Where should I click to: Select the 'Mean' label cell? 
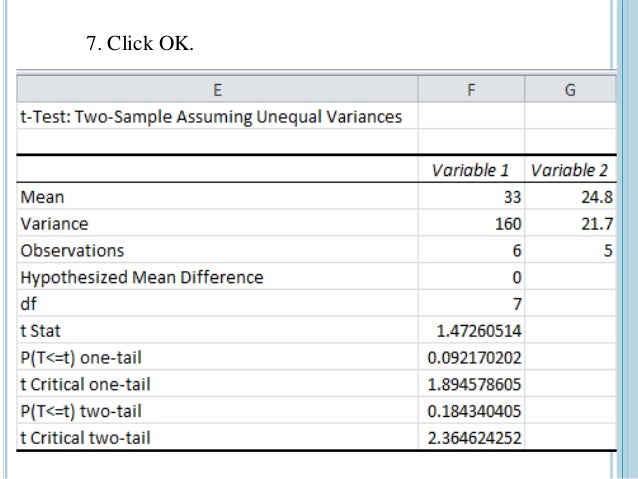coord(217,197)
